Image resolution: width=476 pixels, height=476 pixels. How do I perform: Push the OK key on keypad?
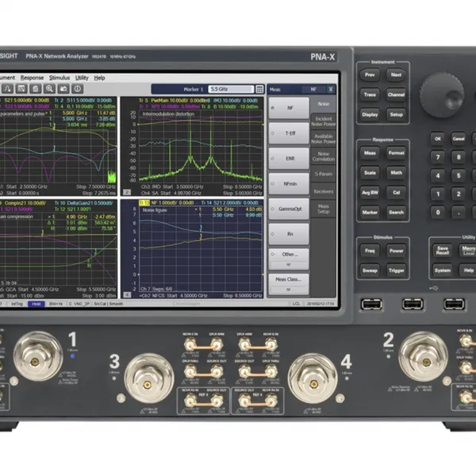click(437, 139)
